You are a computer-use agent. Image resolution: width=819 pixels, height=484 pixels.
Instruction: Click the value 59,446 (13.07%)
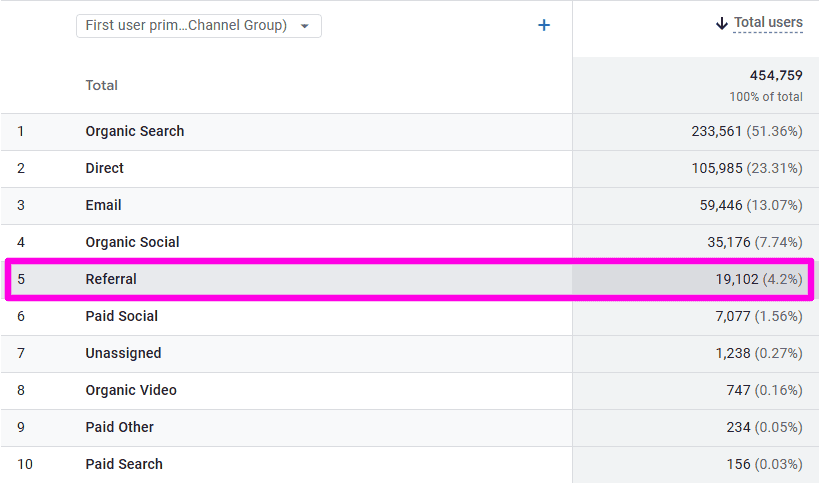751,205
